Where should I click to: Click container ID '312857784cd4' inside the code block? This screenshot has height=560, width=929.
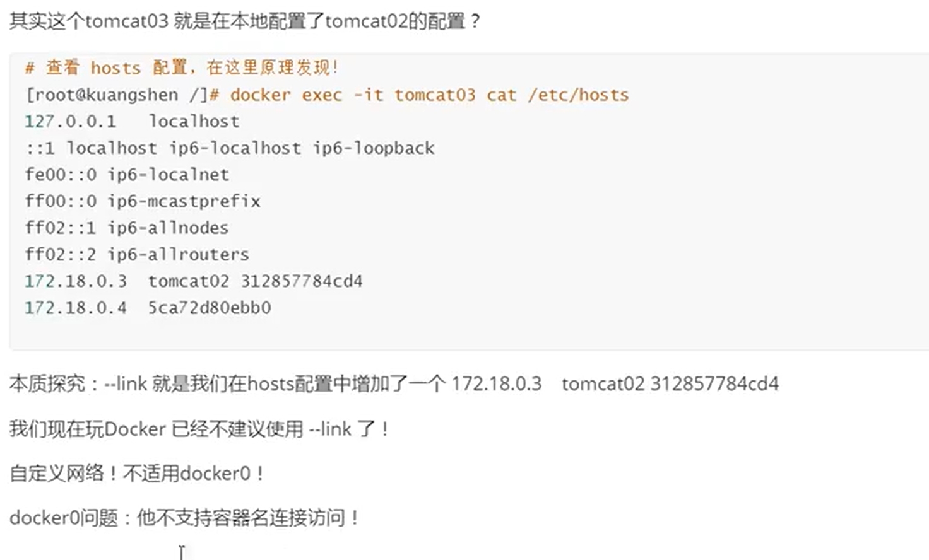tap(302, 281)
